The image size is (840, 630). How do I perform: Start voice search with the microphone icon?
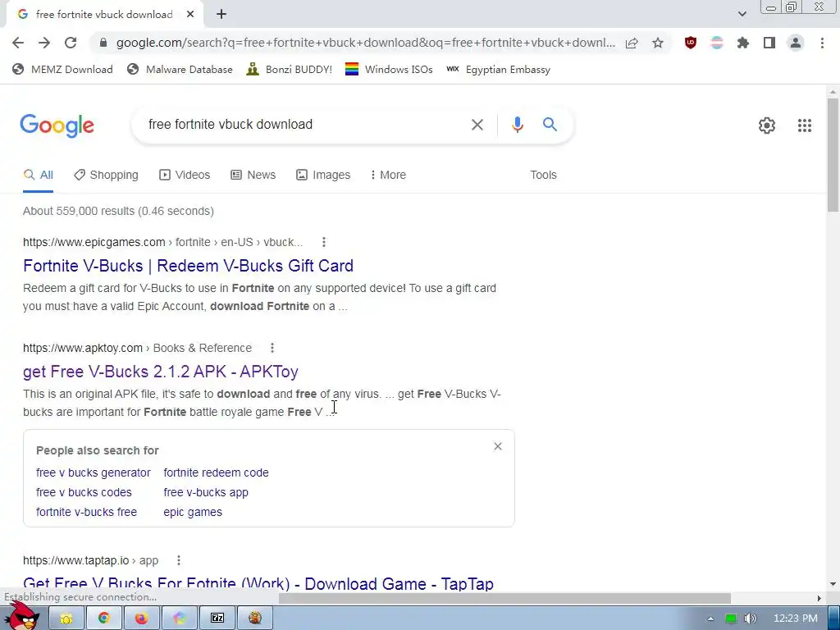(x=517, y=125)
